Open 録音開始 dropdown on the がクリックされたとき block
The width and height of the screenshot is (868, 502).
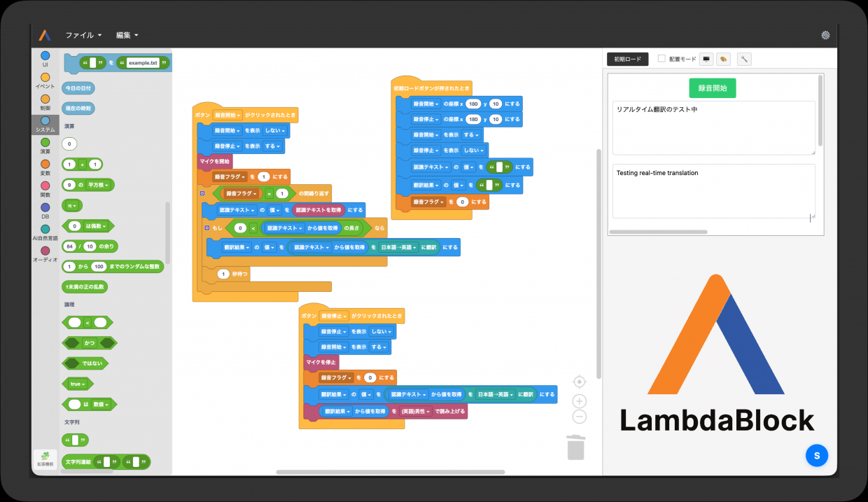pyautogui.click(x=227, y=114)
